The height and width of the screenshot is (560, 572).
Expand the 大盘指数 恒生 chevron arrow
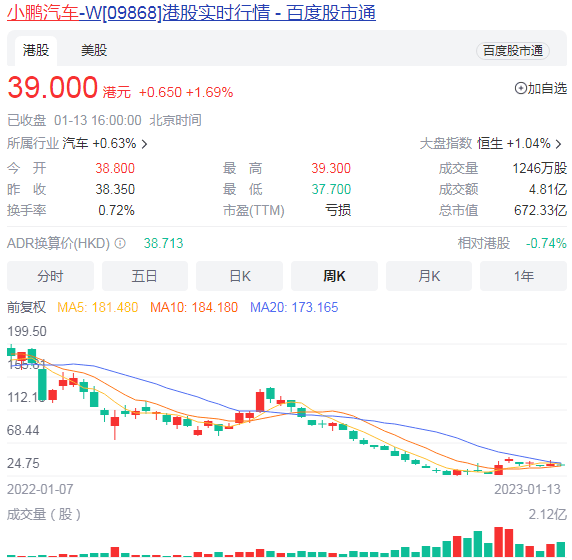coord(559,144)
